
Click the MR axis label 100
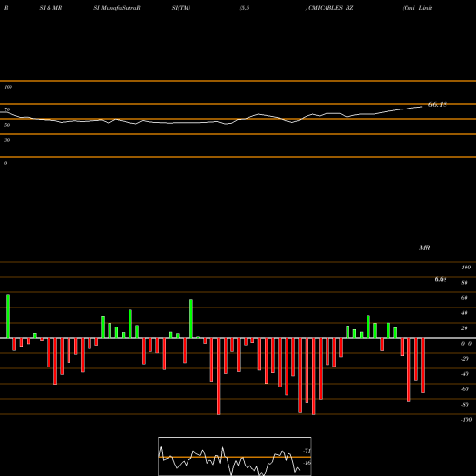tap(466, 268)
